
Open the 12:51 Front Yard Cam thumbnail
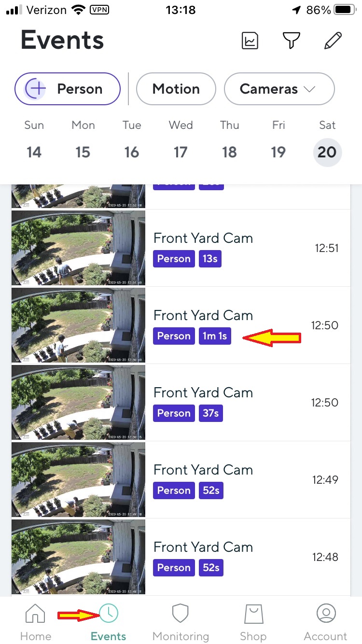pos(78,248)
